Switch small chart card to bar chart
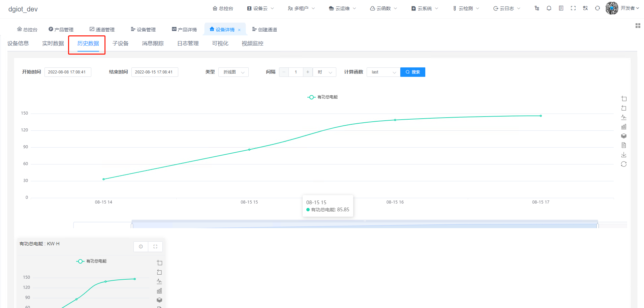 coord(159,290)
